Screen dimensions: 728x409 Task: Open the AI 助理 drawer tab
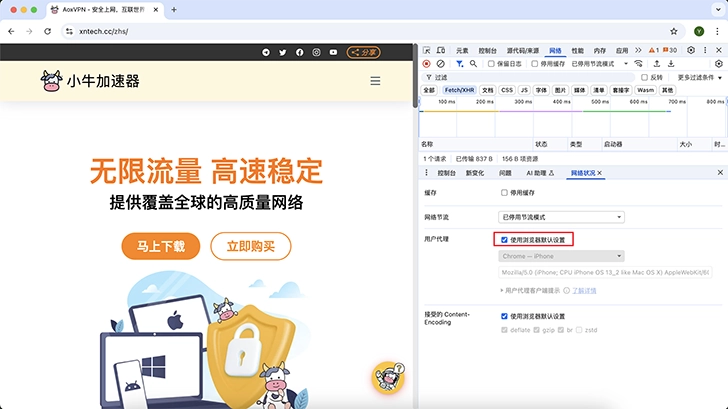(540, 173)
